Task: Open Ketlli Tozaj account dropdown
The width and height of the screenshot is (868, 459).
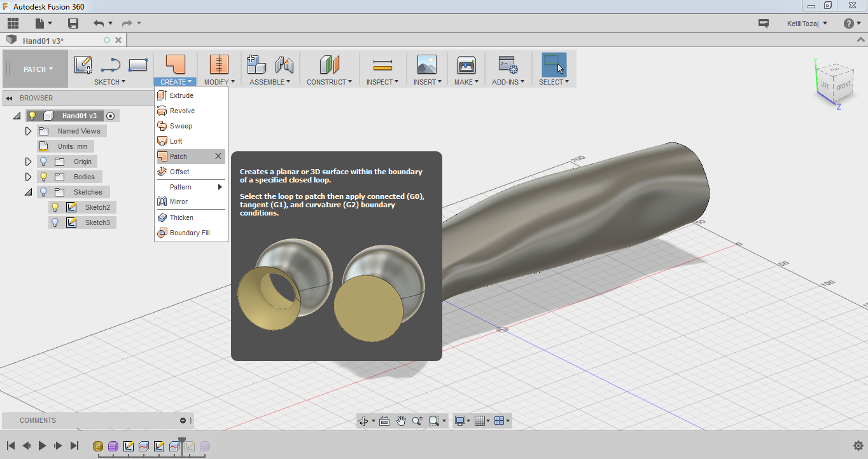Action: click(807, 24)
